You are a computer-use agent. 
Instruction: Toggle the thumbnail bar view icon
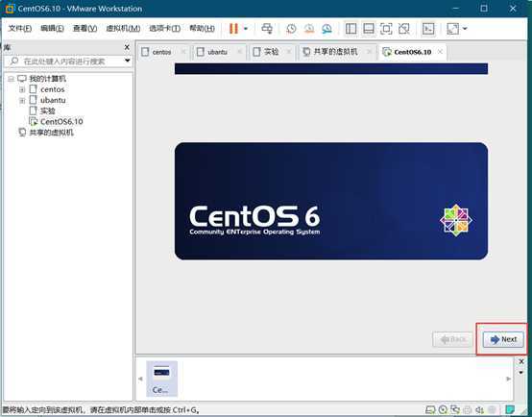pyautogui.click(x=369, y=29)
